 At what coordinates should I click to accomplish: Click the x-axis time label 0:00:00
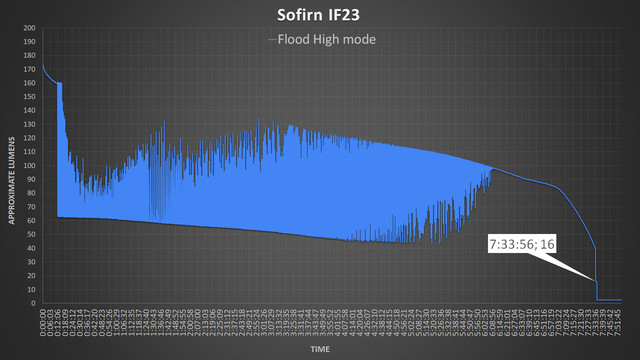pos(43,322)
